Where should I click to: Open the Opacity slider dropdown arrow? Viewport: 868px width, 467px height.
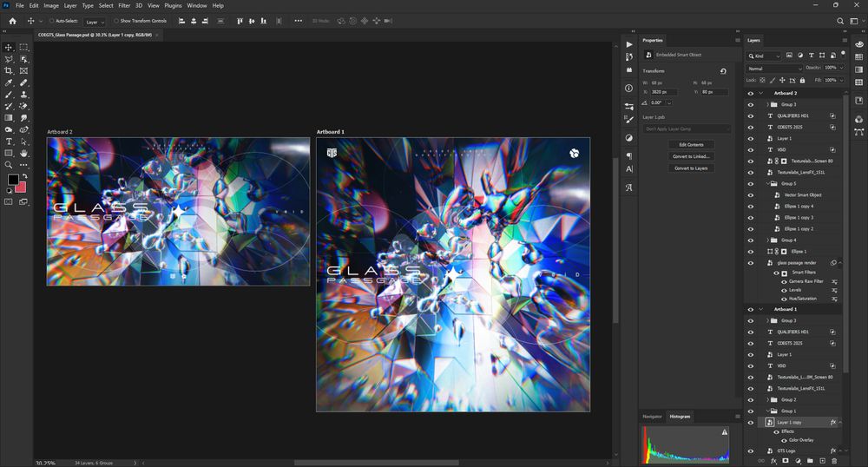pyautogui.click(x=842, y=68)
